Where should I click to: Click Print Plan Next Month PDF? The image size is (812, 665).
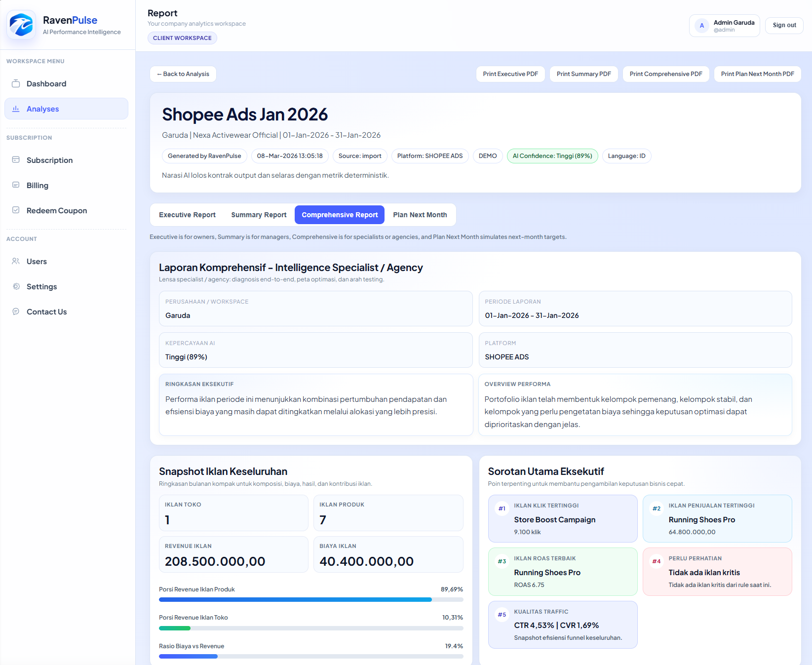coord(757,74)
